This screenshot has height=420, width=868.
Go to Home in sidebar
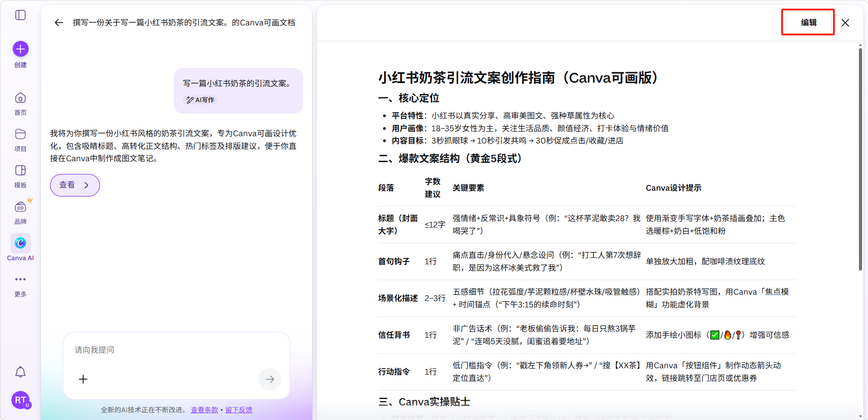[20, 103]
